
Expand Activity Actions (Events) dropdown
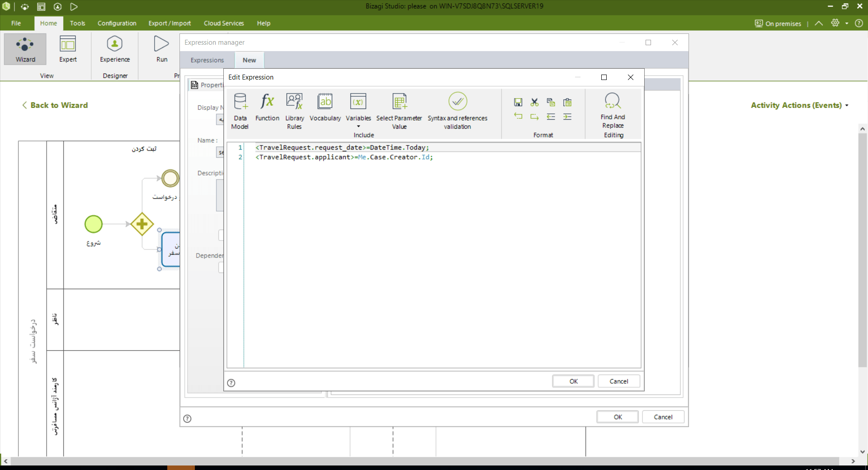799,105
